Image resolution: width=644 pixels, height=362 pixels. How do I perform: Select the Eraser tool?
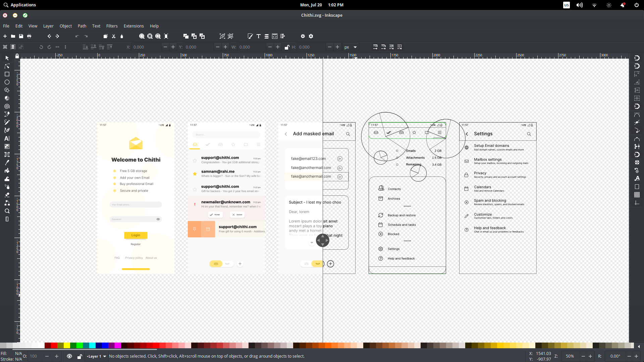[7, 195]
